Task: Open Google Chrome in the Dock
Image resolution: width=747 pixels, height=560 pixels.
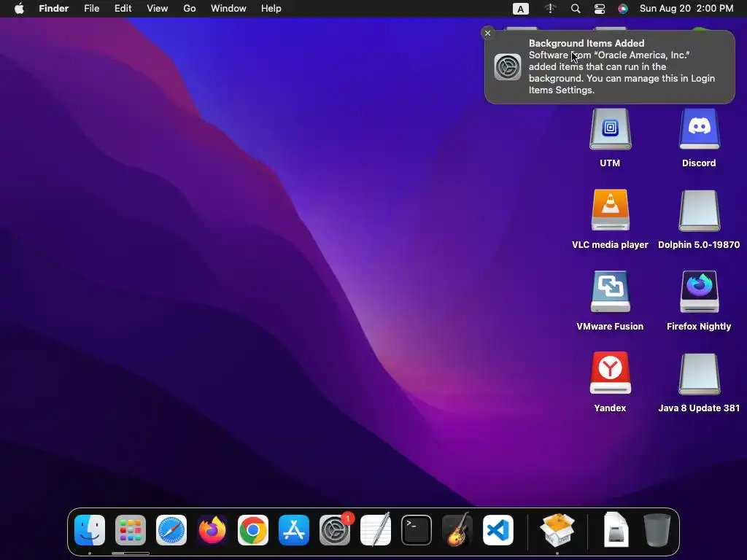Action: point(253,530)
